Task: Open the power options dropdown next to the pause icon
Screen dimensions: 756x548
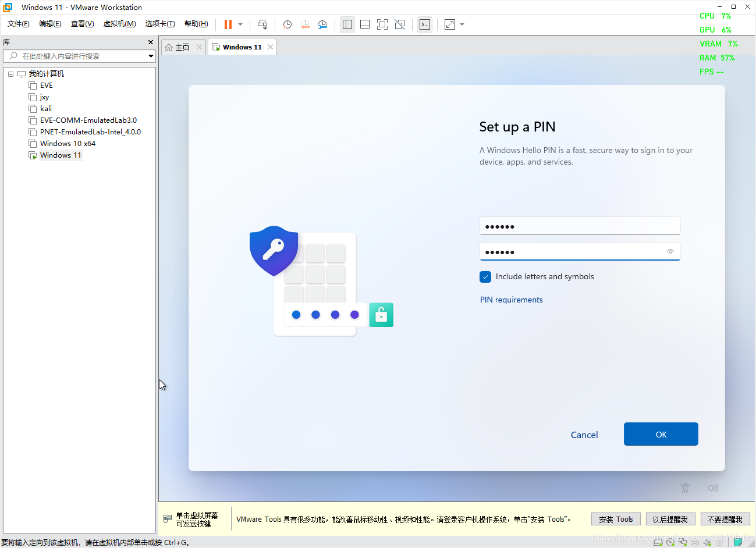Action: [x=240, y=24]
